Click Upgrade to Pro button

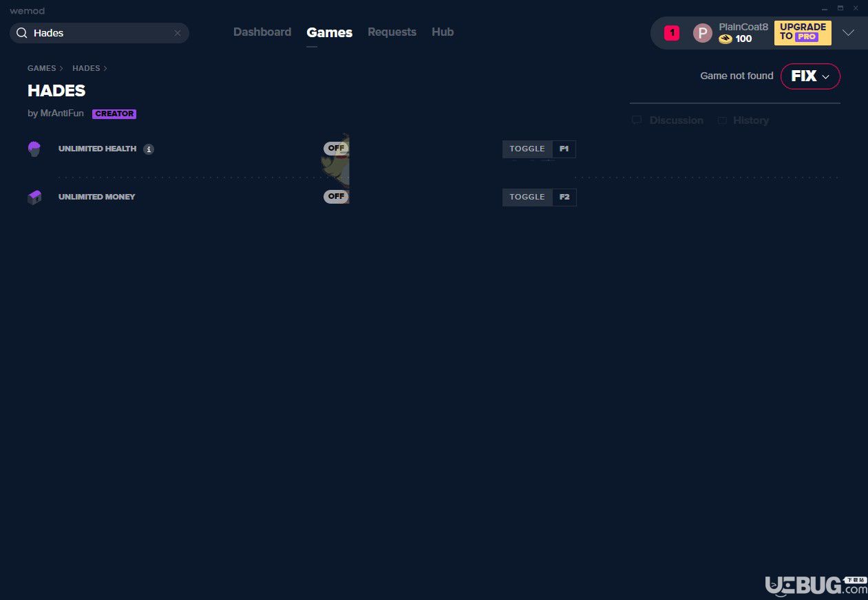tap(803, 32)
